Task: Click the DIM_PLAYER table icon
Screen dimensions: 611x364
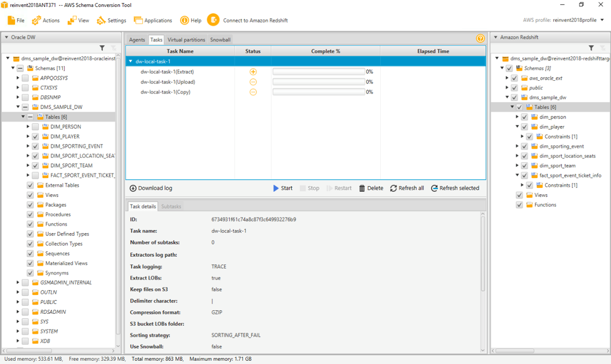Action: pyautogui.click(x=45, y=136)
